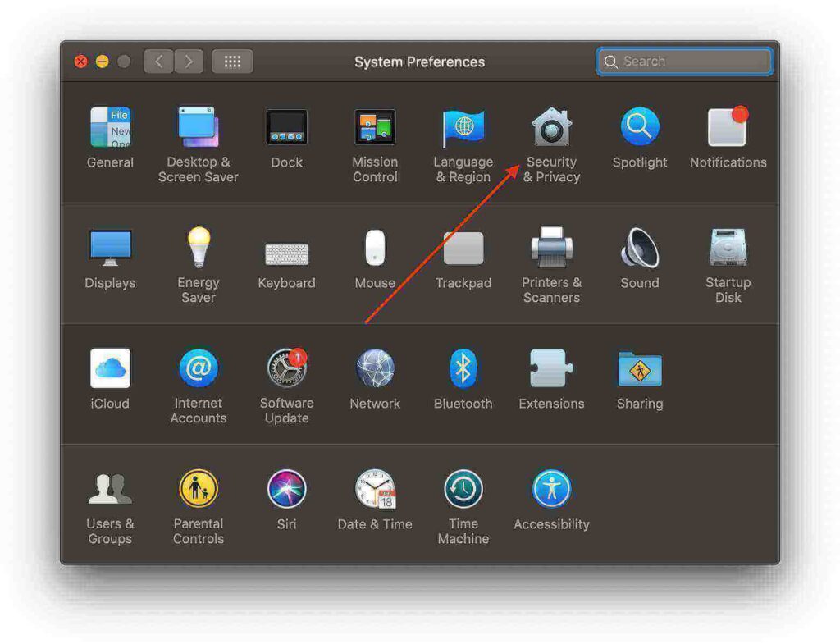Image resolution: width=840 pixels, height=644 pixels.
Task: Close the System Preferences window
Action: point(81,62)
